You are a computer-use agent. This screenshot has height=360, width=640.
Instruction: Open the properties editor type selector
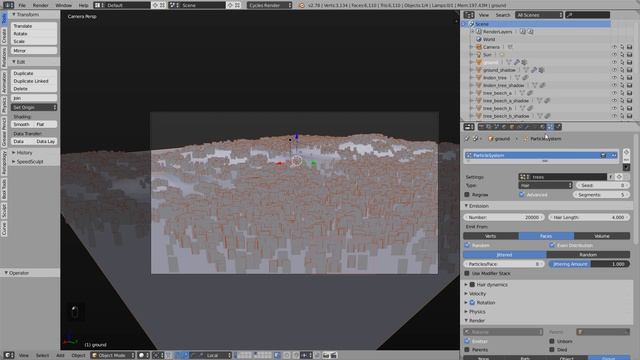pos(469,127)
